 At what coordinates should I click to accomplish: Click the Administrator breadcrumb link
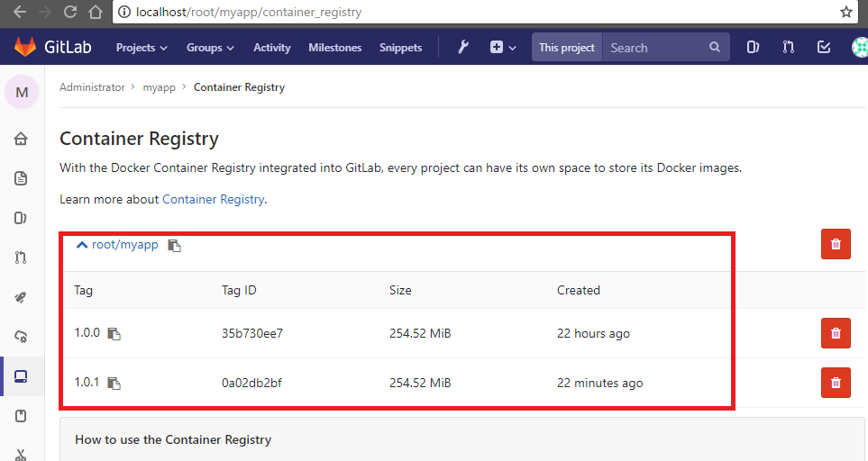tap(92, 87)
